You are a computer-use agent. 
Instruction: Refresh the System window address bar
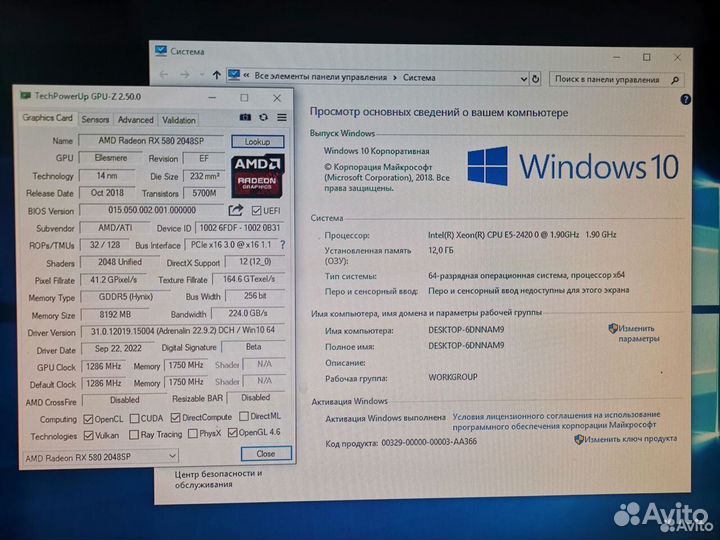tap(535, 79)
